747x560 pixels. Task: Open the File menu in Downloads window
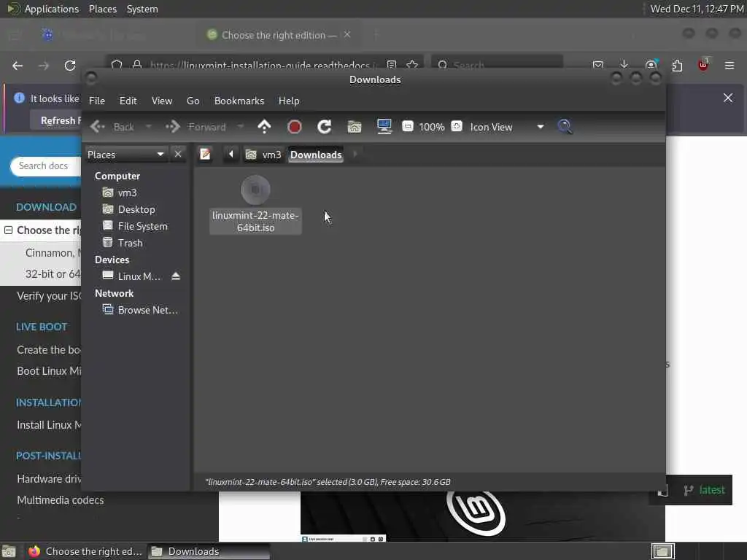click(97, 101)
